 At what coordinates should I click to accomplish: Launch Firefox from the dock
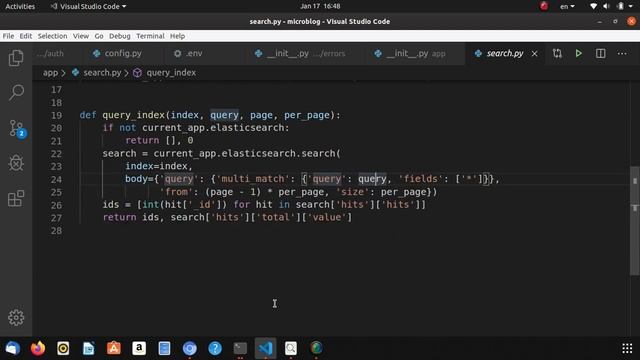[38, 348]
